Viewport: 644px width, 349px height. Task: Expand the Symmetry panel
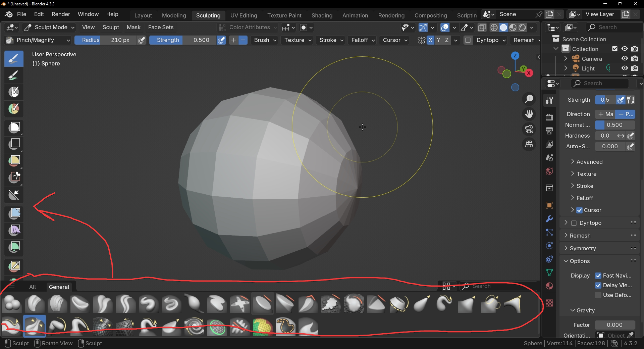click(583, 248)
